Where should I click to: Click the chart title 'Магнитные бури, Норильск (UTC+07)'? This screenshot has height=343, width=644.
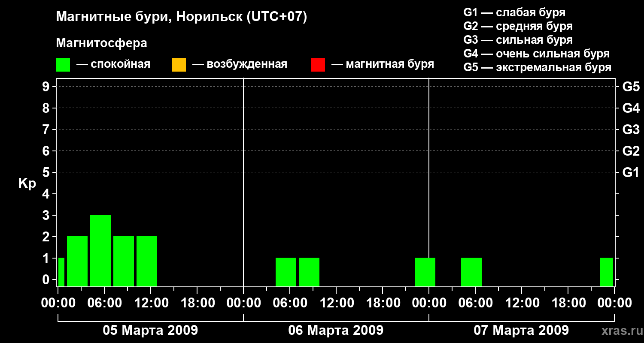[x=182, y=17]
